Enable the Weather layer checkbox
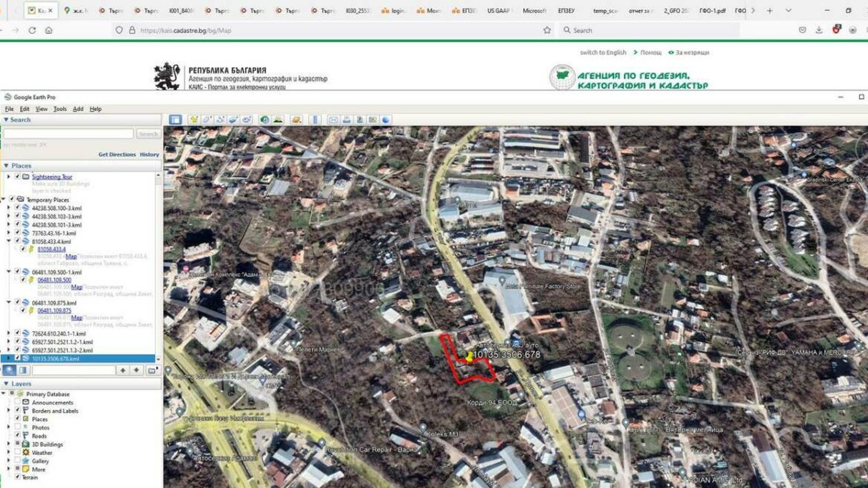 point(17,452)
